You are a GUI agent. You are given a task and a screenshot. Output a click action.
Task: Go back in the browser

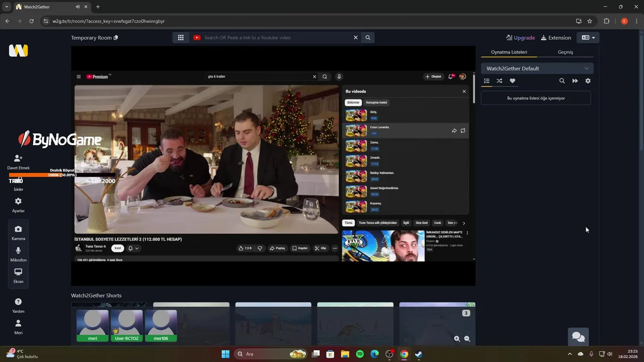(7, 21)
